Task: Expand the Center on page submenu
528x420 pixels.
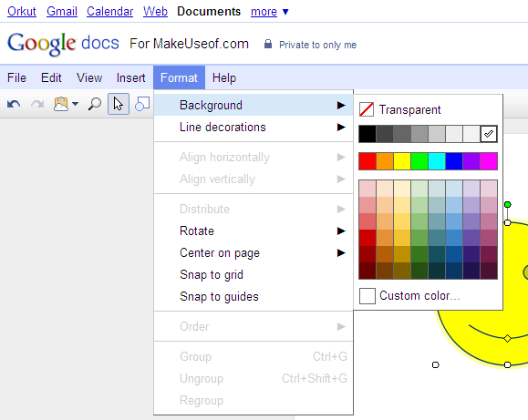Action: (x=254, y=252)
